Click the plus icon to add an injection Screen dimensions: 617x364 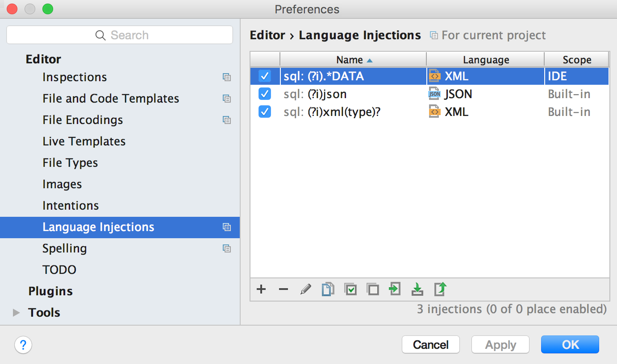coord(261,290)
